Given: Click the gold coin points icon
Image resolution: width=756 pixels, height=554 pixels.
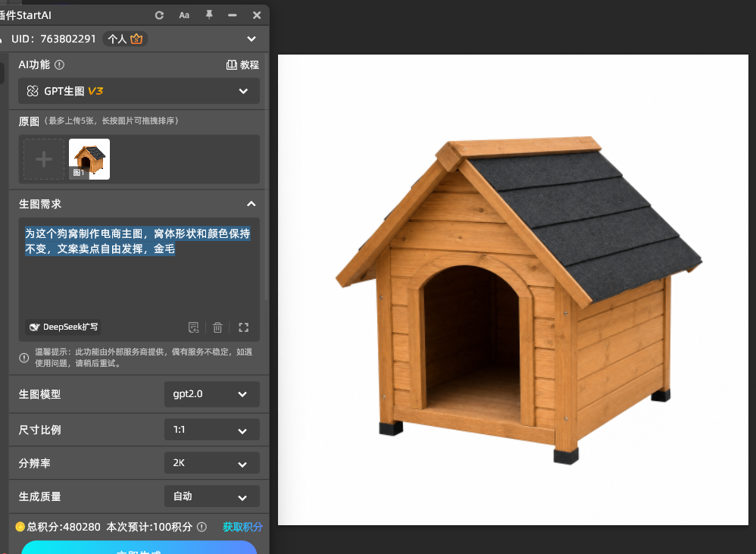Looking at the screenshot, I should tap(20, 527).
